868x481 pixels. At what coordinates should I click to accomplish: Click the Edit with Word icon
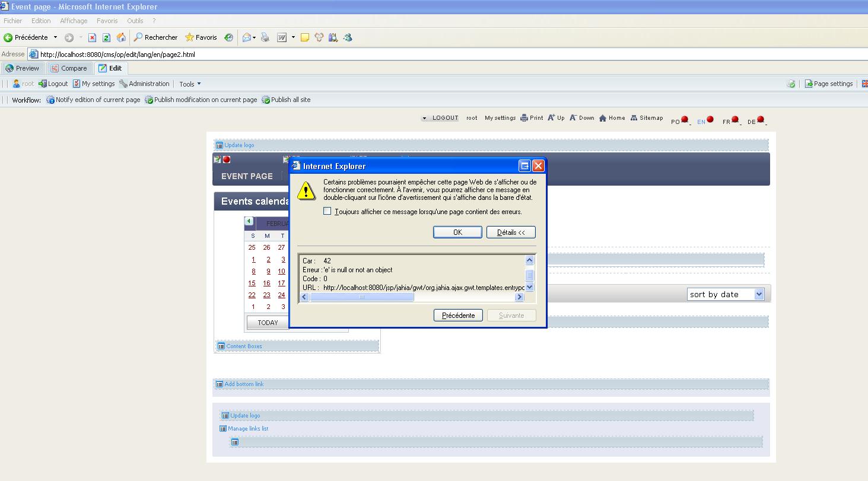[282, 37]
